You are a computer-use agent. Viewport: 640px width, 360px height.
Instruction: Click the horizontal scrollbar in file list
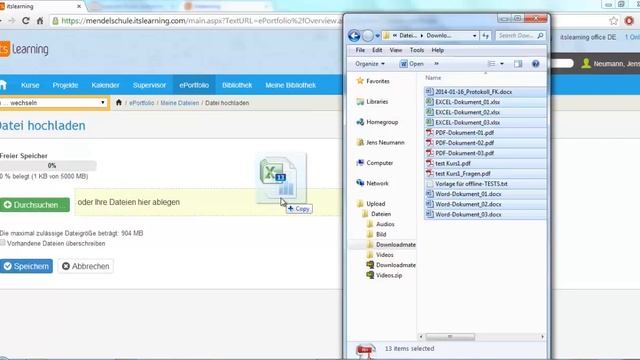click(x=450, y=337)
